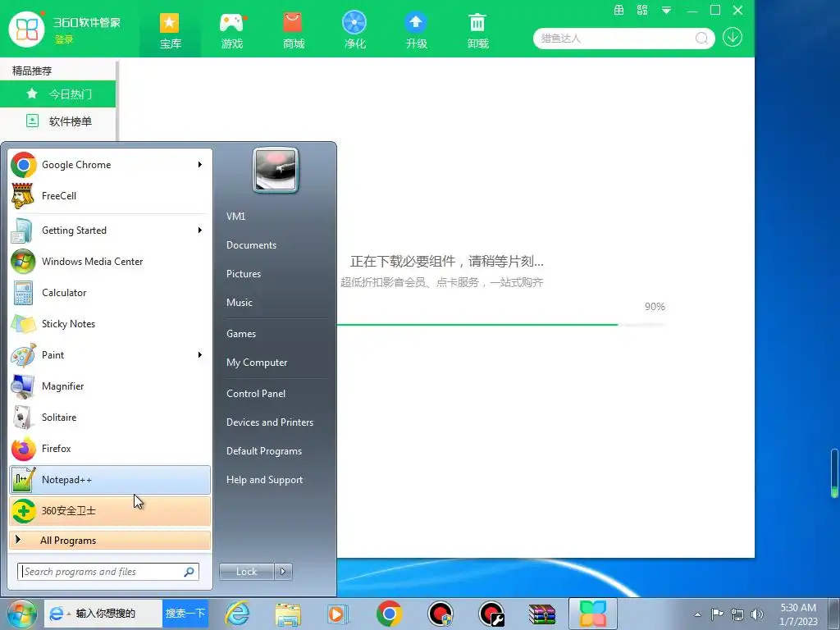
Task: Open Chrome from the taskbar
Action: click(390, 614)
